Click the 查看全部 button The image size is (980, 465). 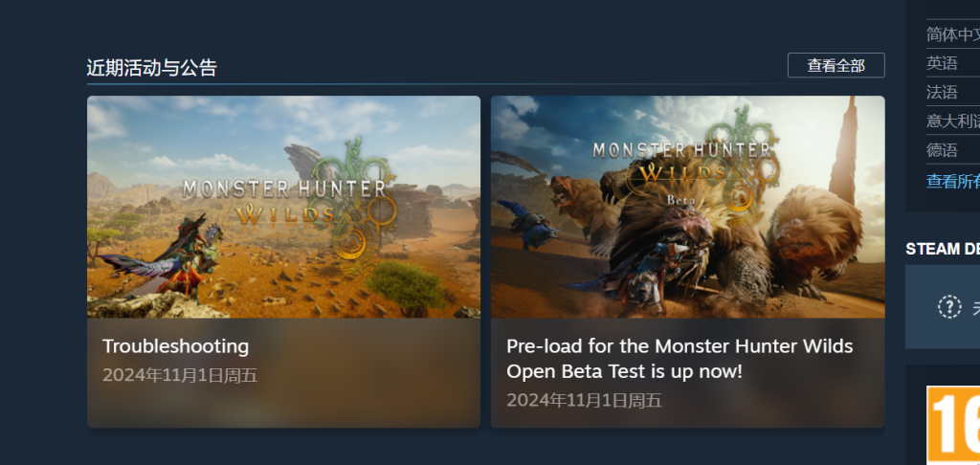tap(835, 66)
